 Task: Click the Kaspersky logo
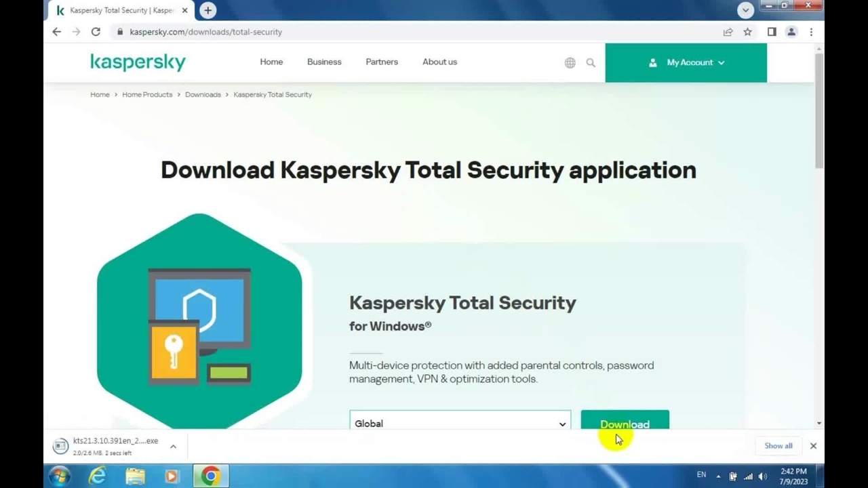tap(138, 62)
